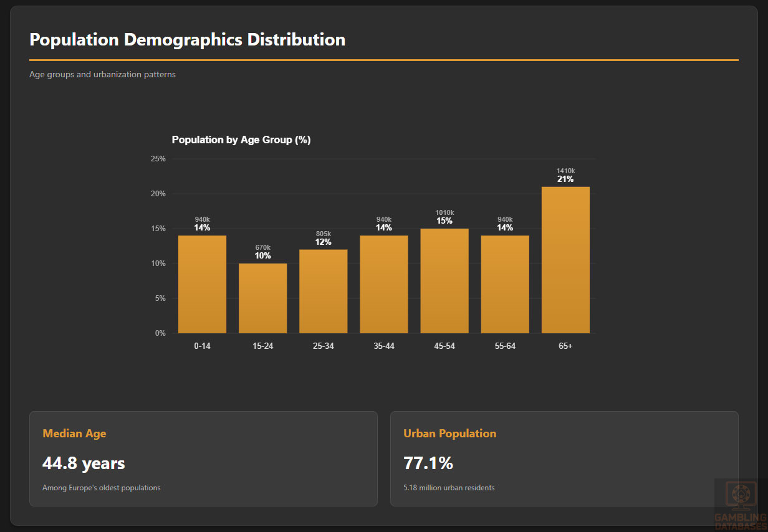Select the 45-54 age group bar
Image resolution: width=768 pixels, height=532 pixels.
pyautogui.click(x=444, y=280)
